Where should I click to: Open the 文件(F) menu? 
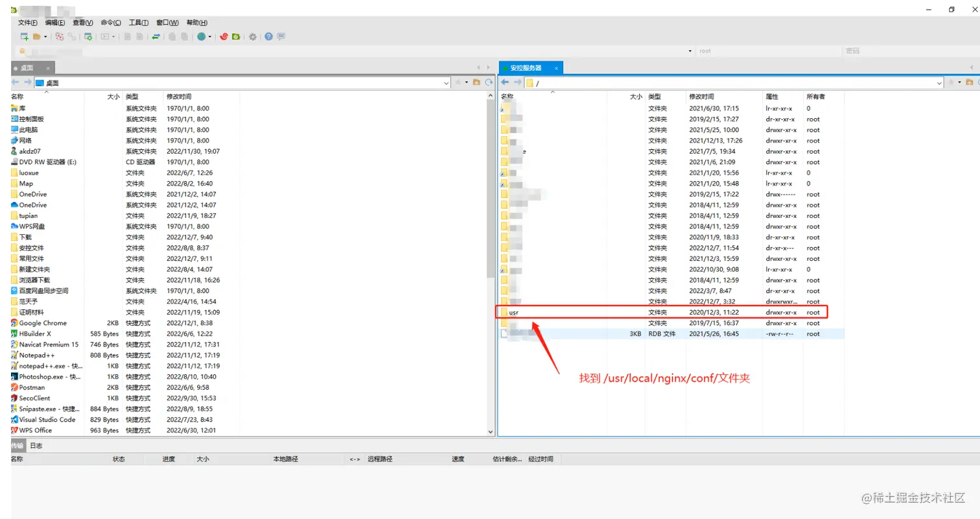pyautogui.click(x=28, y=23)
